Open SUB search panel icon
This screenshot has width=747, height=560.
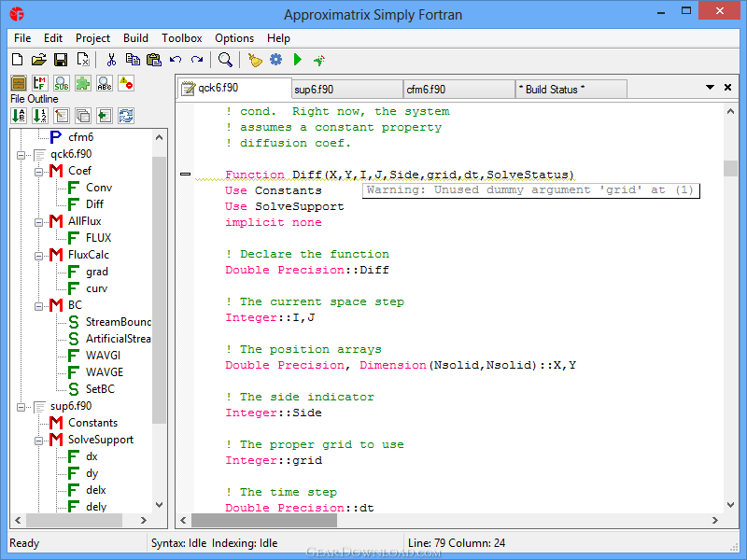pyautogui.click(x=62, y=83)
